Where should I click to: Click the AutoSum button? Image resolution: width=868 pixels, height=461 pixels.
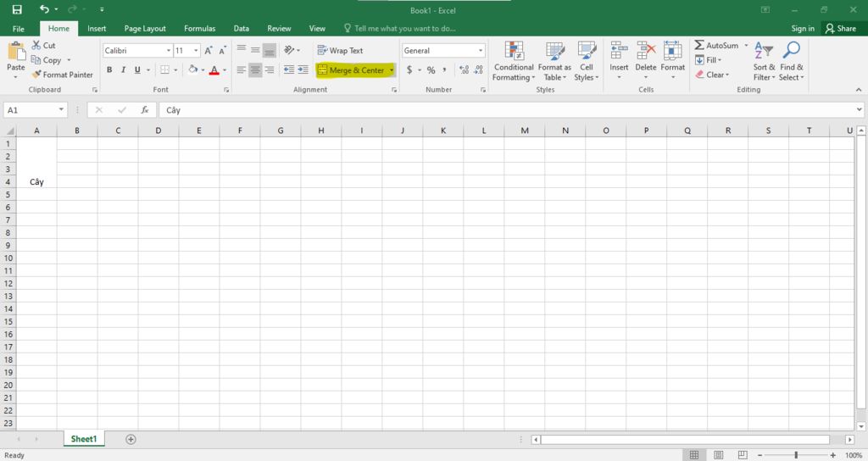[x=716, y=45]
